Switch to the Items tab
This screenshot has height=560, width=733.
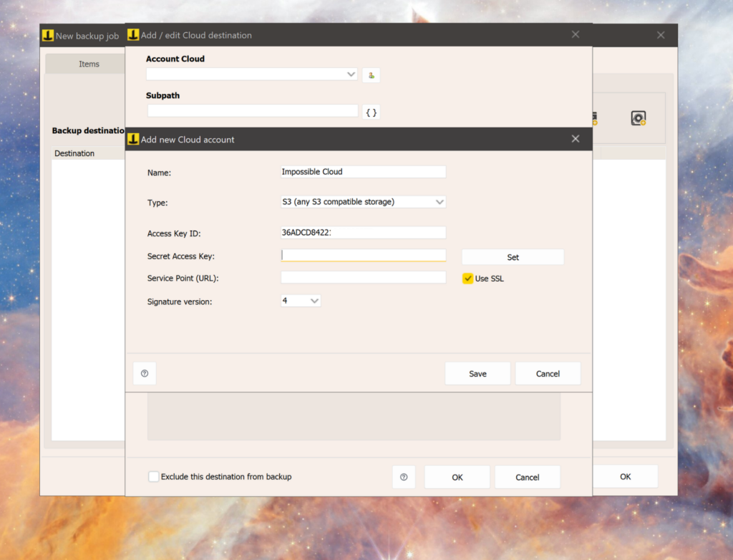click(89, 64)
